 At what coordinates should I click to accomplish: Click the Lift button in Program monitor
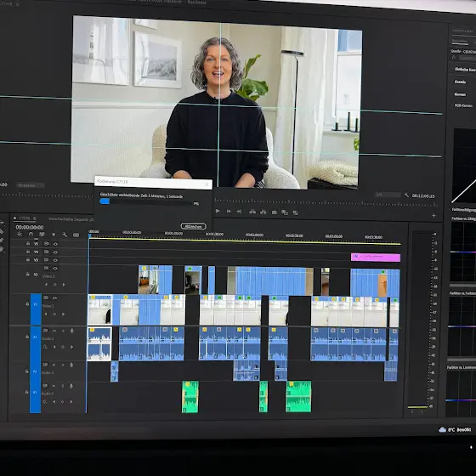252,212
